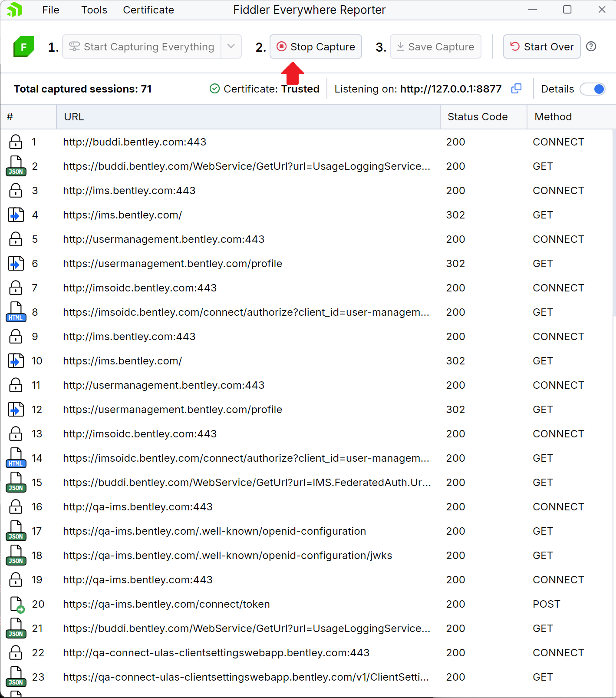The height and width of the screenshot is (698, 616).
Task: Click session 9 URL http://ims.bentley.com:443
Action: click(x=129, y=337)
